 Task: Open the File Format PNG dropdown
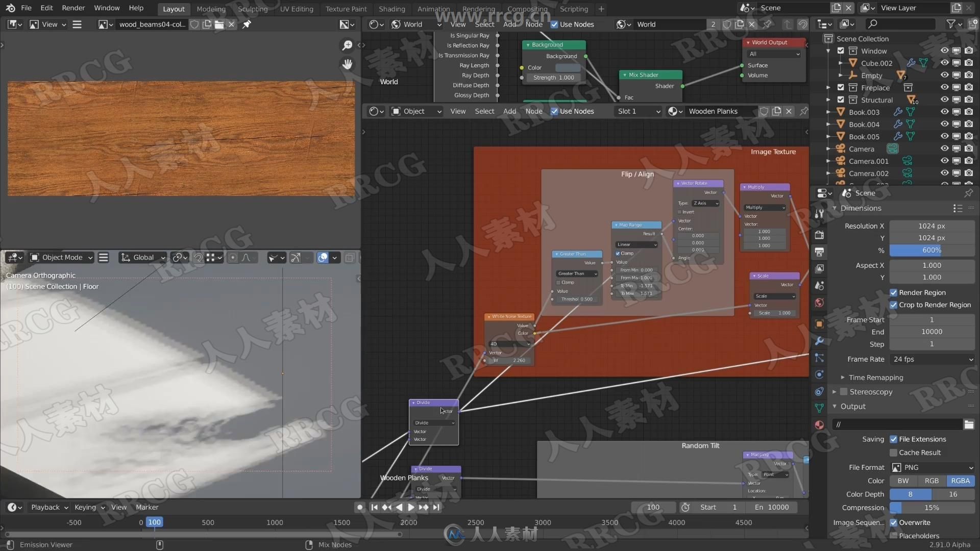[x=932, y=467]
